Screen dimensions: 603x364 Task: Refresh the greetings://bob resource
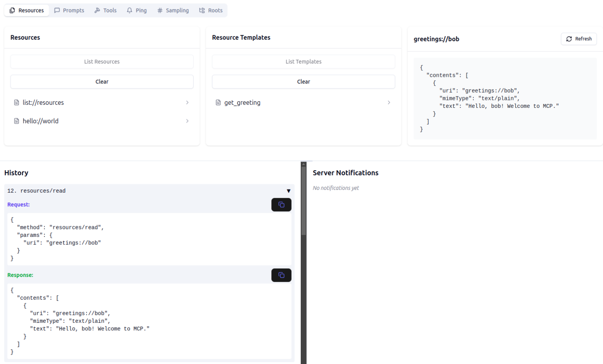pos(578,39)
